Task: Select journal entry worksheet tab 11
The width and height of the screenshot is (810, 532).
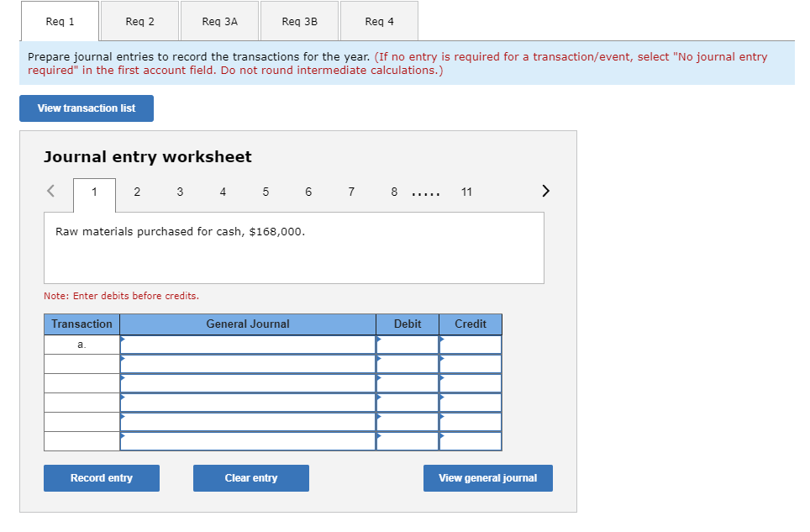Action: pos(466,192)
